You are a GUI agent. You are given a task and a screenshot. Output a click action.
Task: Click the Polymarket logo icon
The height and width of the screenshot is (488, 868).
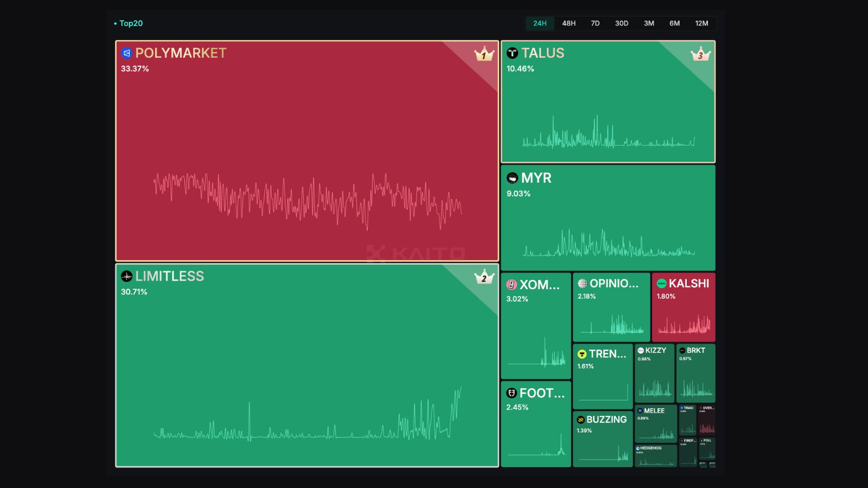coord(127,53)
